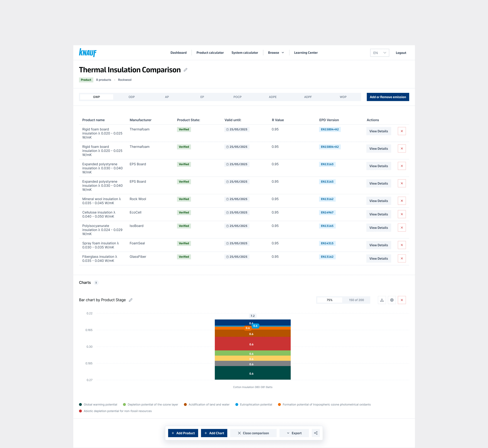This screenshot has width=488, height=448.
Task: Click the edit pencil next to page title
Action: 185,70
